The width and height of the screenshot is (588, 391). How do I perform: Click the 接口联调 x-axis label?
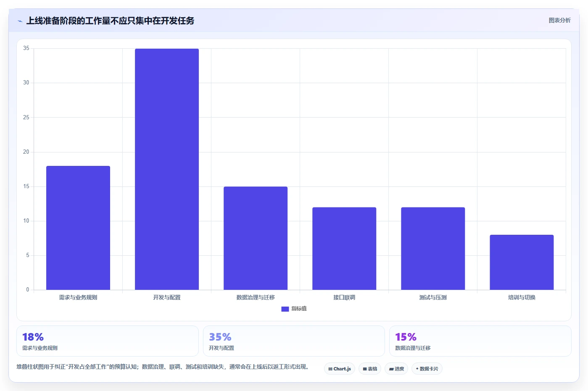click(x=344, y=297)
